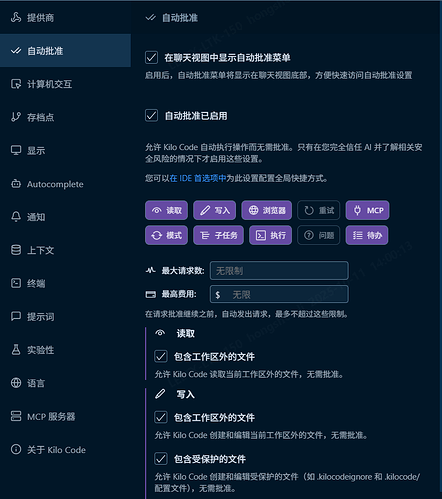Click the 最大请求数 pulse icon
This screenshot has width=442, height=499.
(151, 270)
